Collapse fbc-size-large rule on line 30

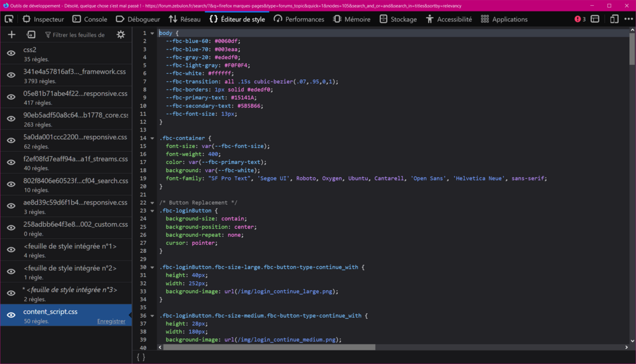coord(153,267)
